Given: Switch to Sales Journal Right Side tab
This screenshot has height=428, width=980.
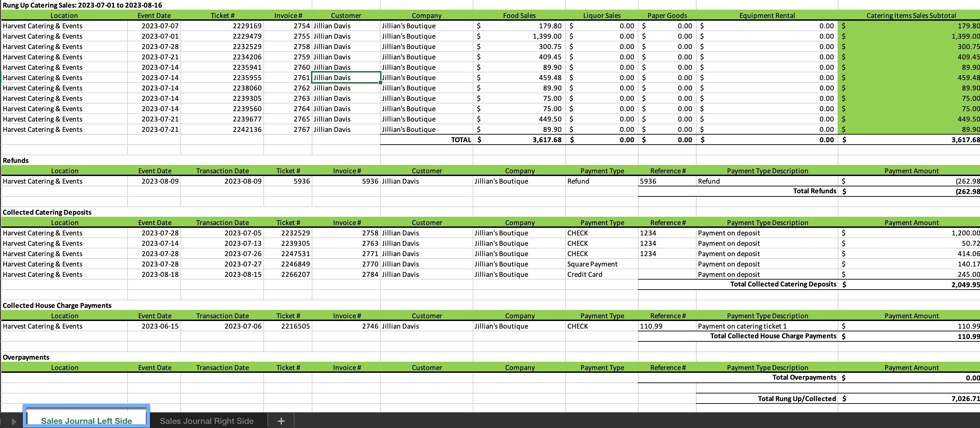Looking at the screenshot, I should (207, 421).
